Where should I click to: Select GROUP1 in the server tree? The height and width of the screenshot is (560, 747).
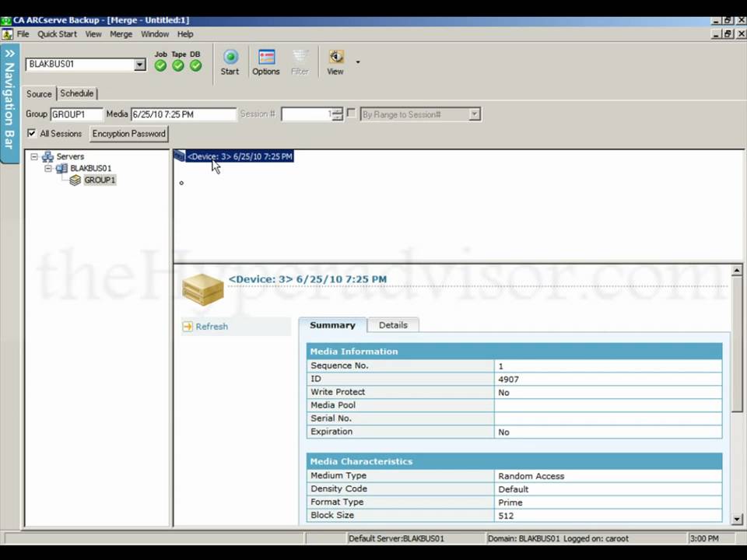click(x=100, y=180)
